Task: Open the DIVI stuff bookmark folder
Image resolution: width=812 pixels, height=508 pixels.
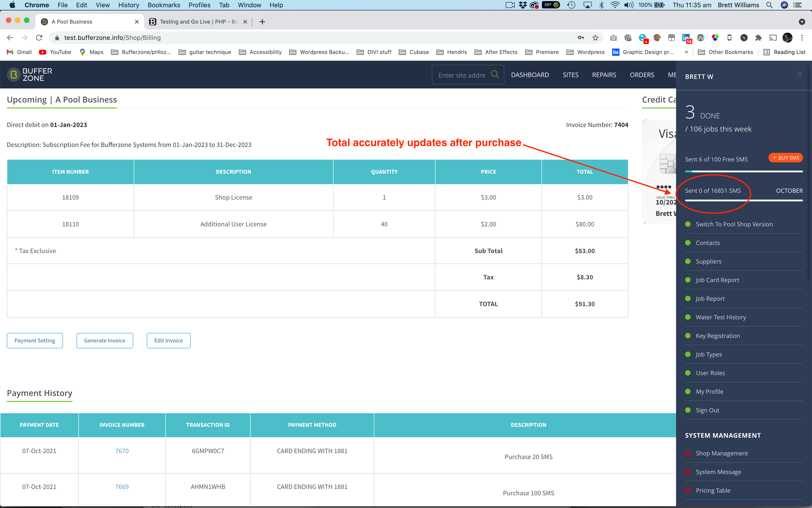Action: pyautogui.click(x=374, y=52)
